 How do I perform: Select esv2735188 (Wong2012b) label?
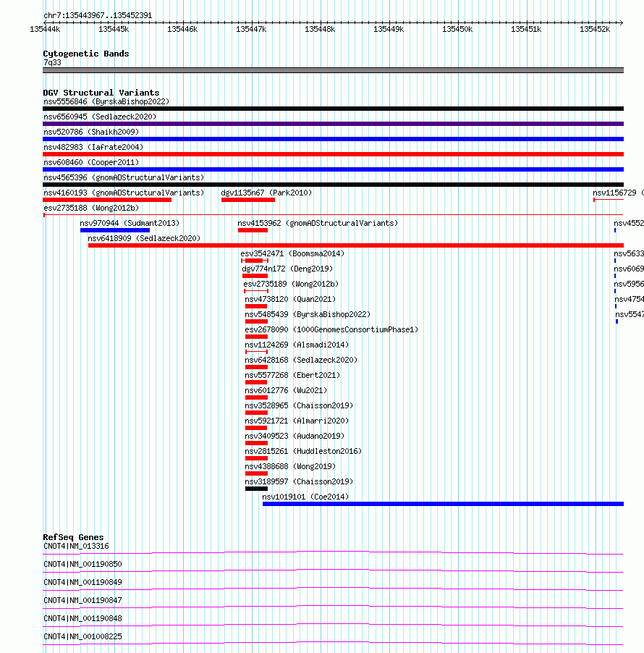click(x=91, y=208)
